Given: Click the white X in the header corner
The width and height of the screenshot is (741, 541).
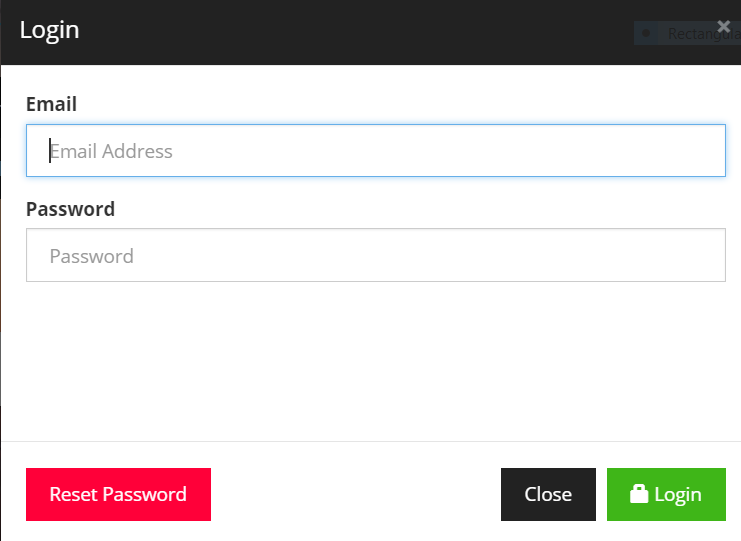Looking at the screenshot, I should pyautogui.click(x=724, y=27).
